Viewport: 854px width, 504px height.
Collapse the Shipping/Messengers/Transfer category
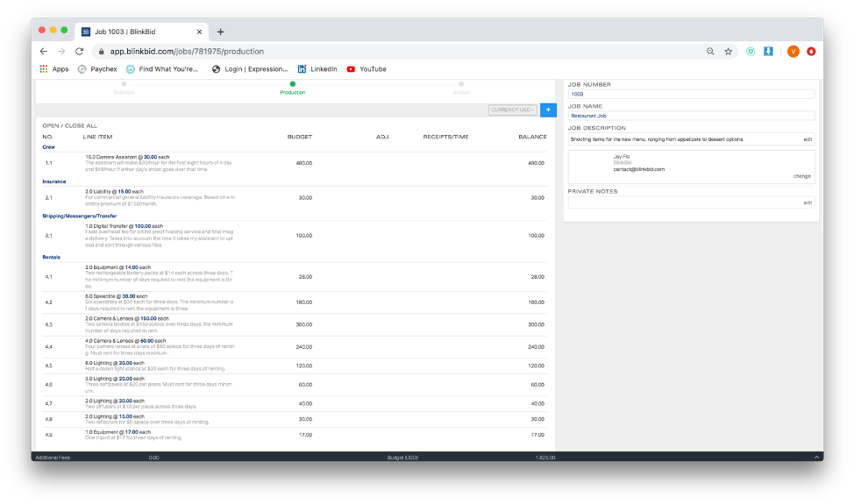[x=80, y=217]
